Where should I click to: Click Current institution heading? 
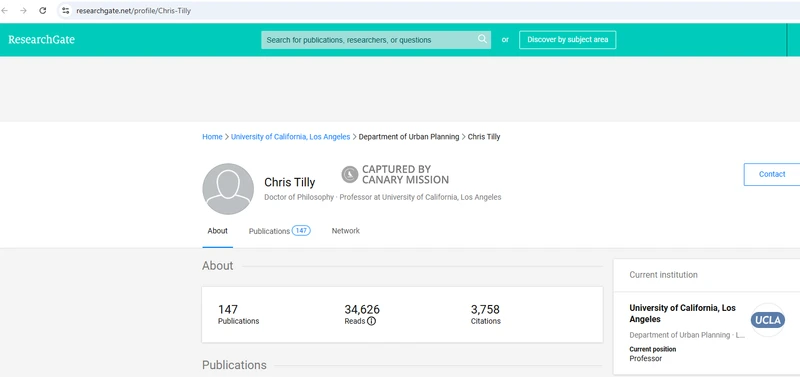click(x=663, y=275)
